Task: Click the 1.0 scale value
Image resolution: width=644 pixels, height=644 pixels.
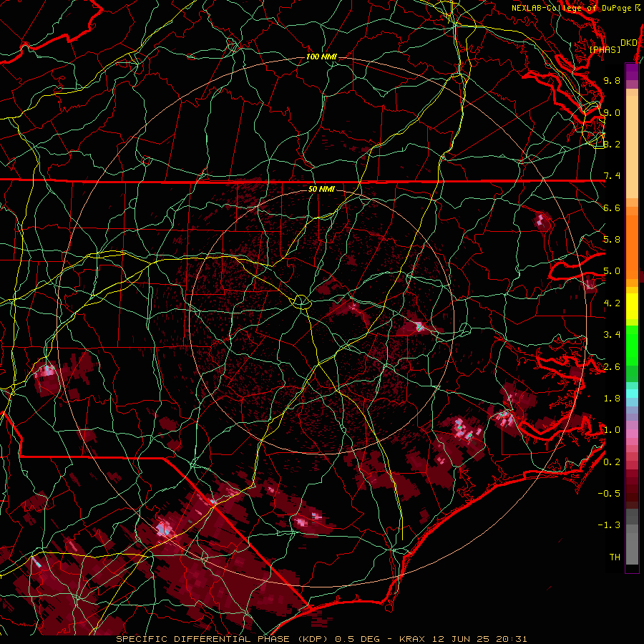Action: click(x=612, y=430)
